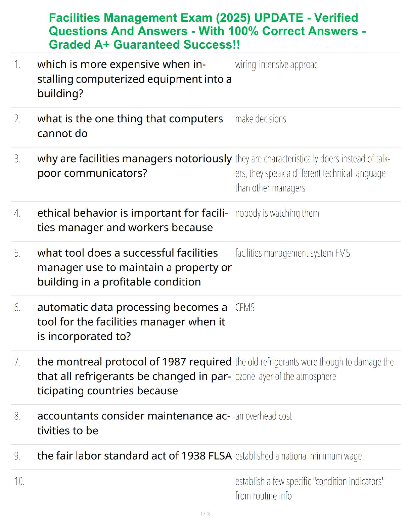Click the "an overhead cost" answer

(264, 416)
